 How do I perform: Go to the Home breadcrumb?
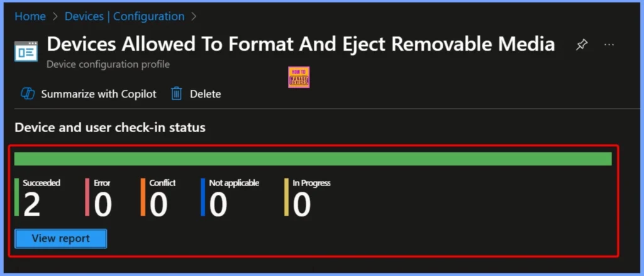(30, 17)
